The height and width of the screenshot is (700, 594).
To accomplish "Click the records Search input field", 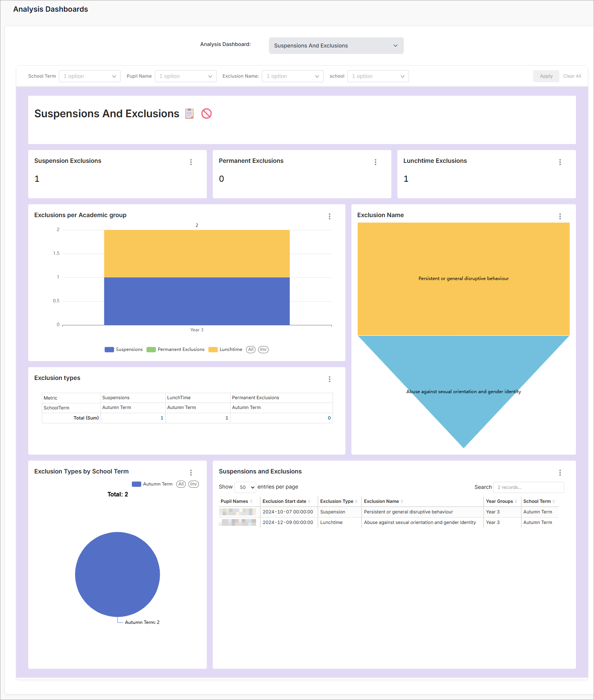I will [x=528, y=487].
